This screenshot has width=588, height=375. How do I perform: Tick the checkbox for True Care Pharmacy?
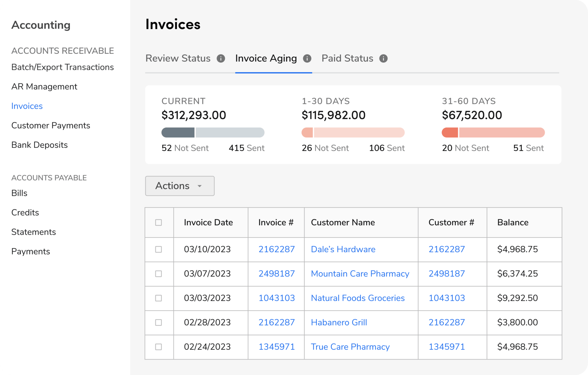(158, 347)
